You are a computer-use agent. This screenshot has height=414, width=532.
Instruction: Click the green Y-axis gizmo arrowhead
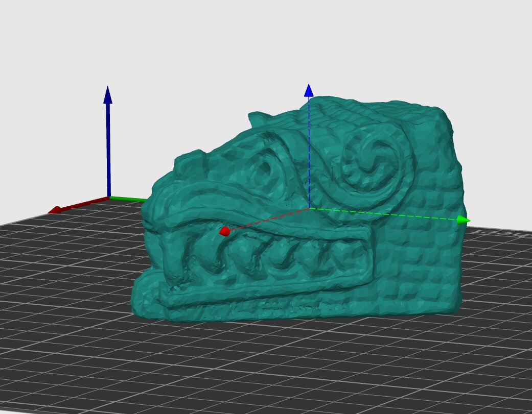coord(462,220)
